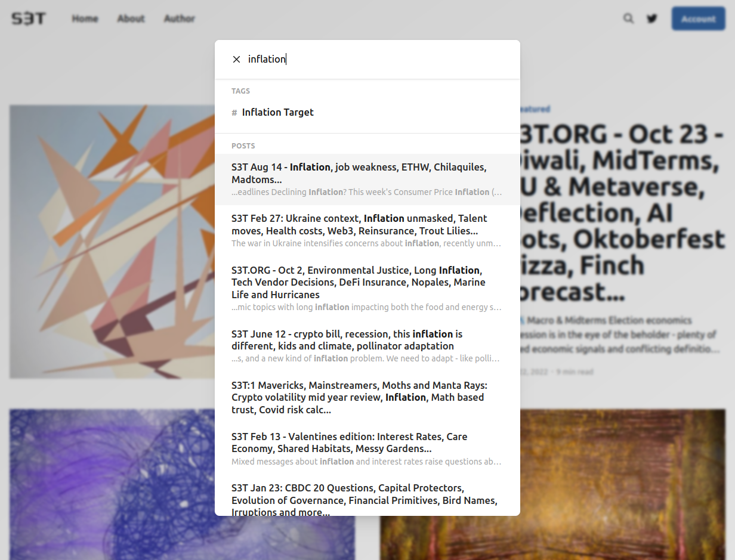Click the purple scribble artwork thumbnail
This screenshot has width=735, height=560.
(112, 484)
